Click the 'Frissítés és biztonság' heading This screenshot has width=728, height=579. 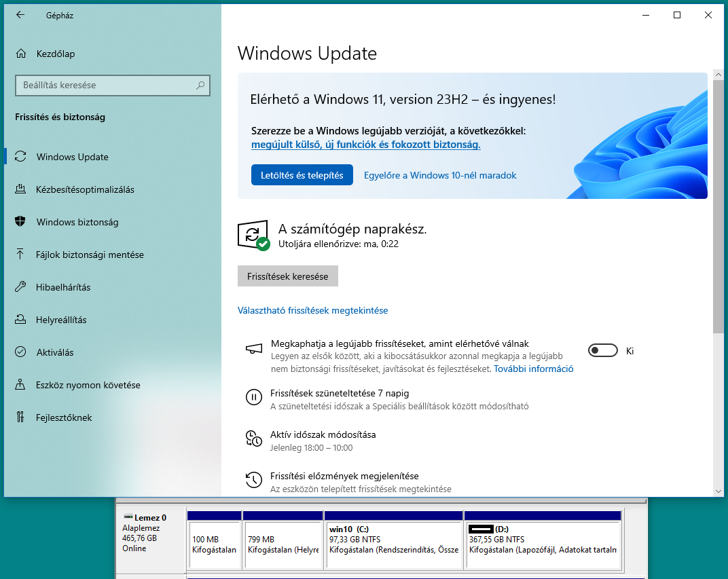pyautogui.click(x=60, y=117)
